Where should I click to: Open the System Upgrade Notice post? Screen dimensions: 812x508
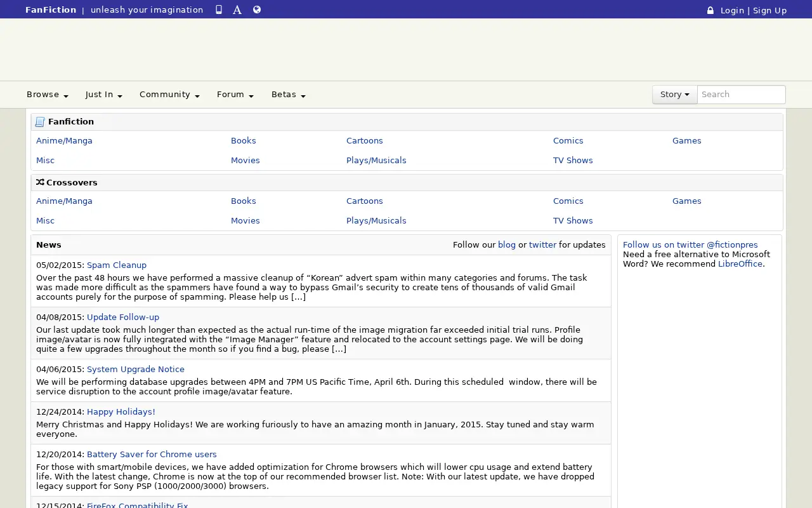click(136, 370)
